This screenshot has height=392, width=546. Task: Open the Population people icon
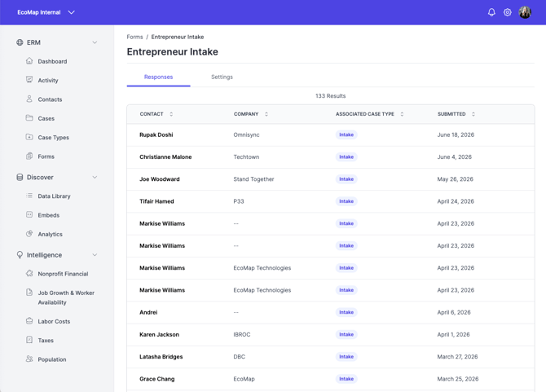click(x=29, y=359)
